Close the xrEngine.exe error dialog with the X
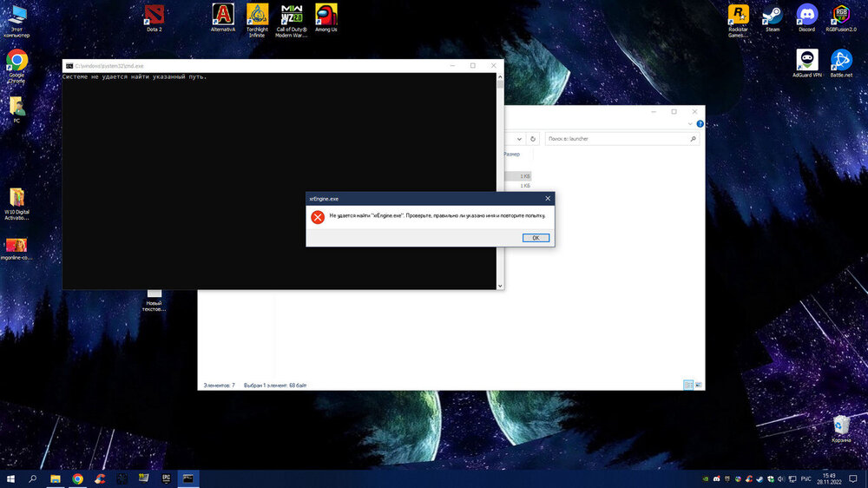Screen dimensions: 868x488 pyautogui.click(x=548, y=198)
